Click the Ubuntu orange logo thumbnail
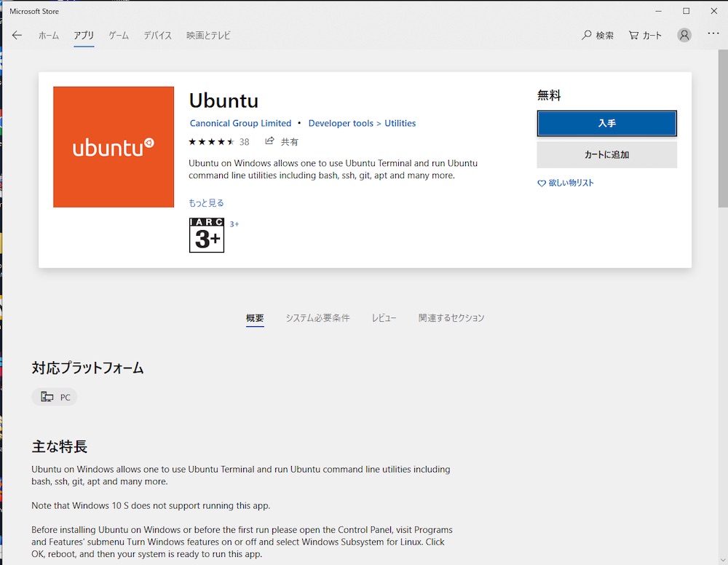 [114, 146]
